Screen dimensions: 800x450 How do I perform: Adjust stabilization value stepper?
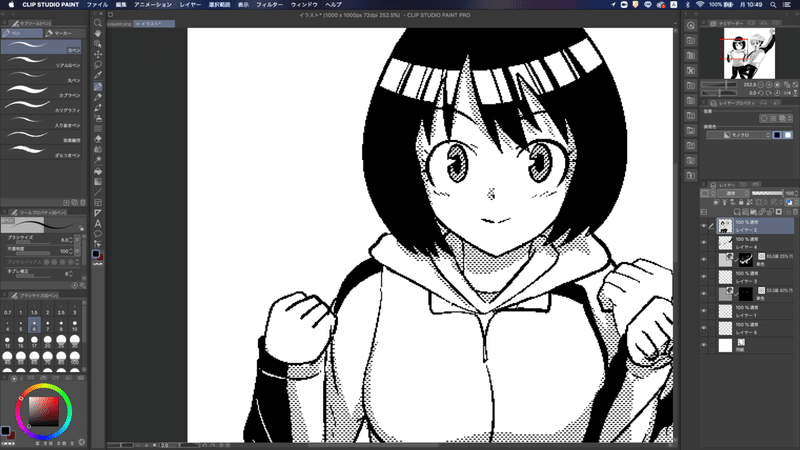tap(70, 273)
